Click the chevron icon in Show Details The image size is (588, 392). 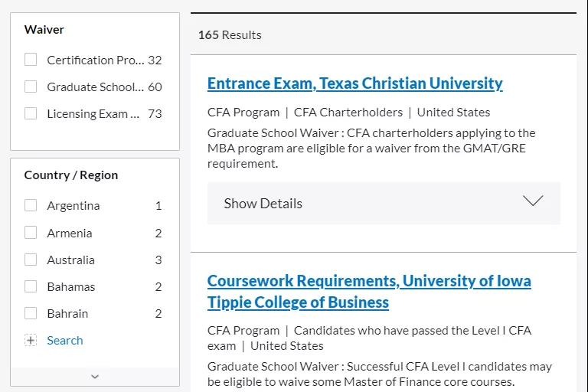click(x=533, y=201)
